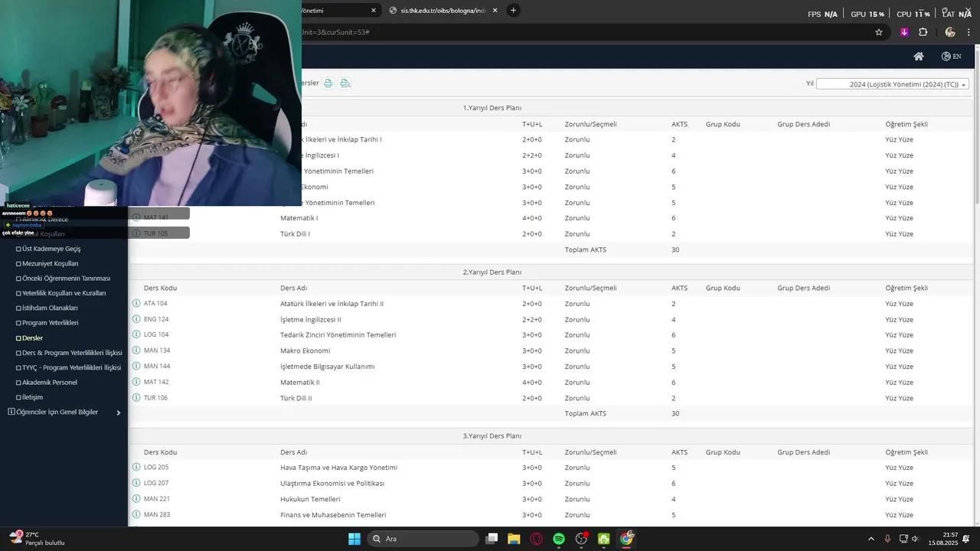Click the info icon beside TUR 105
Image resolution: width=980 pixels, height=551 pixels.
point(136,233)
